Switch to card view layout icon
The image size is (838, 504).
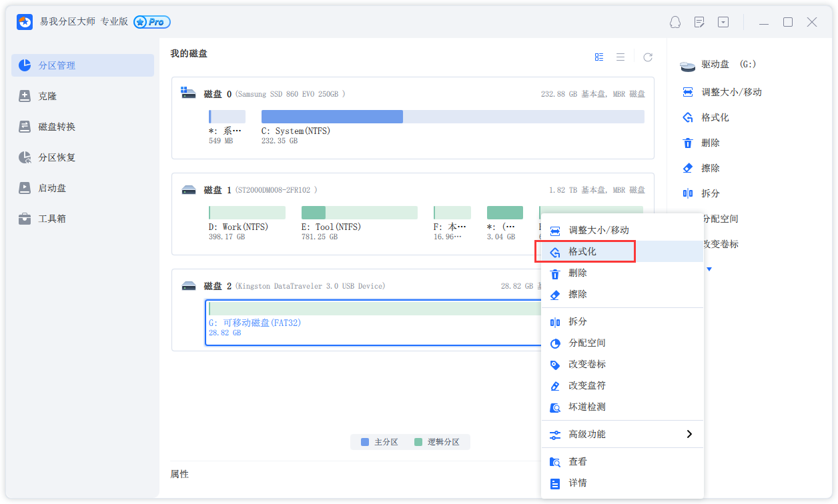pyautogui.click(x=599, y=57)
